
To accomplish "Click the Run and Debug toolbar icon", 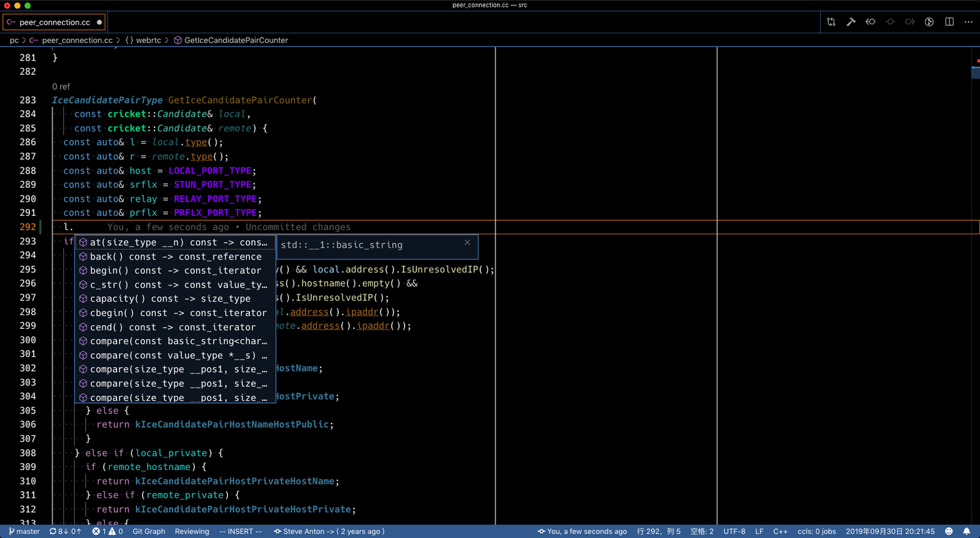I will pos(929,21).
